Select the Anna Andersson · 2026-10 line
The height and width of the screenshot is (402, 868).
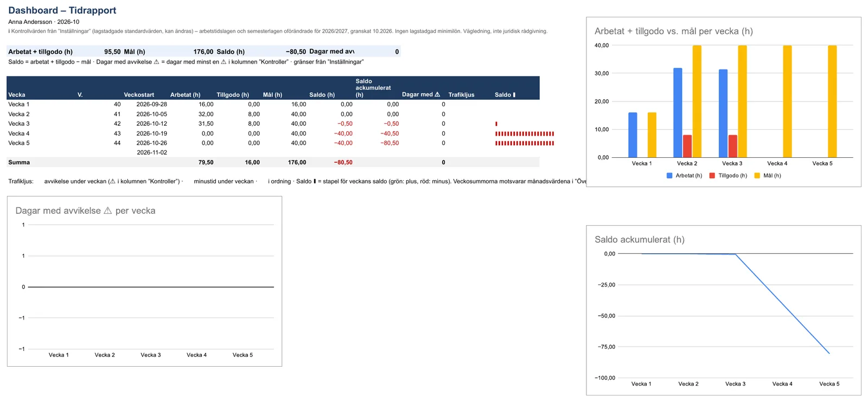(43, 22)
